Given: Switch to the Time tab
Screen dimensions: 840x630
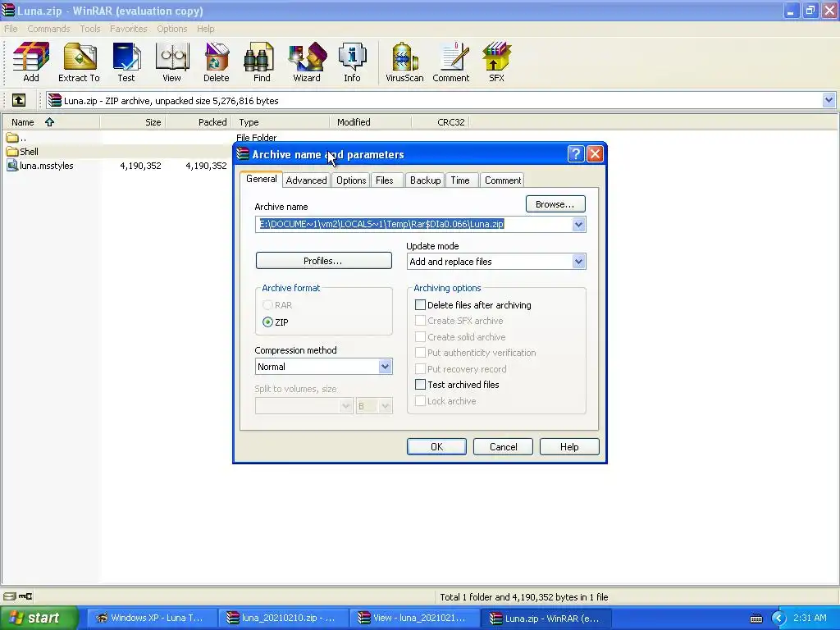Looking at the screenshot, I should [460, 180].
